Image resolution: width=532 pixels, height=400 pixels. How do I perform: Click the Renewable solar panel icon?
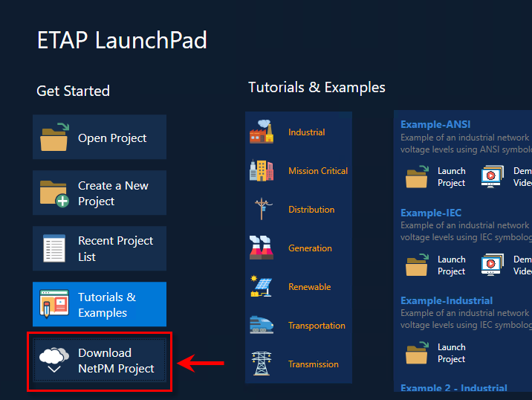tap(262, 286)
